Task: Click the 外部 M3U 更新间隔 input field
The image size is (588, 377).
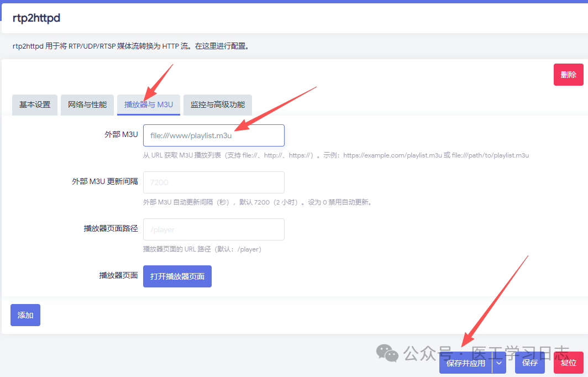Action: click(x=213, y=182)
